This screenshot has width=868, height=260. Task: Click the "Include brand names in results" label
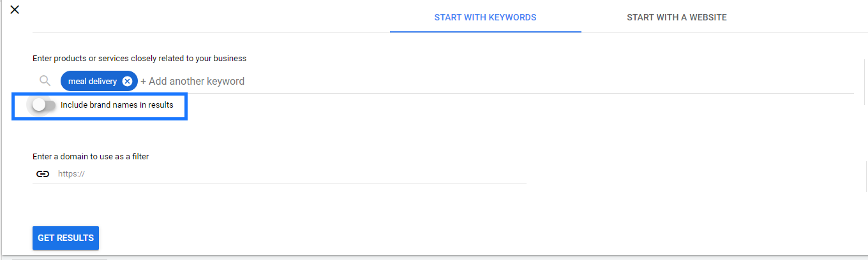(x=117, y=105)
